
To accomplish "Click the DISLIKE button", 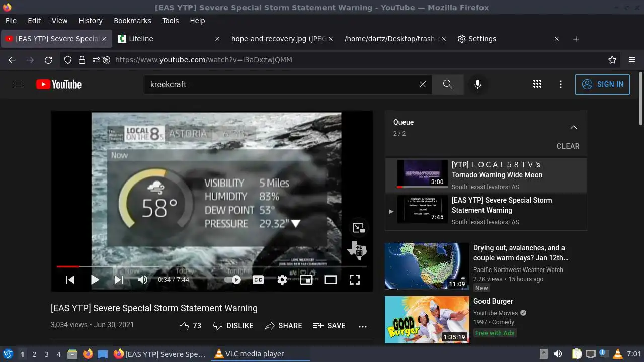I will click(x=233, y=326).
